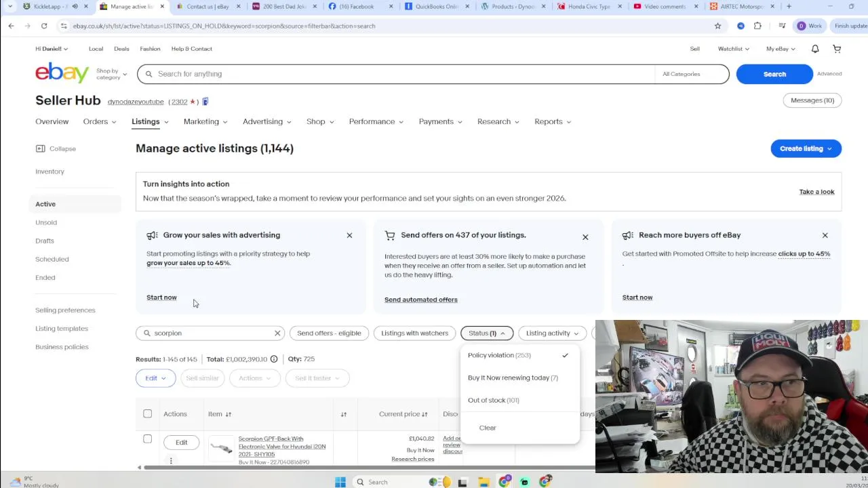Viewport: 868px width, 488px height.
Task: Open the Marketing menu in Seller Hub
Action: 205,121
